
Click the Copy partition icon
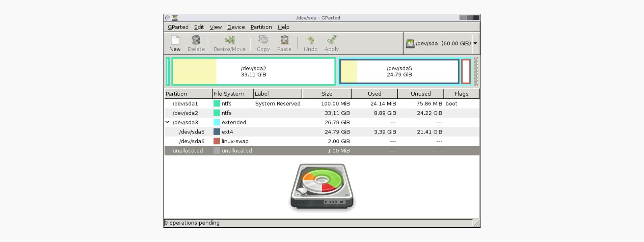click(x=263, y=40)
